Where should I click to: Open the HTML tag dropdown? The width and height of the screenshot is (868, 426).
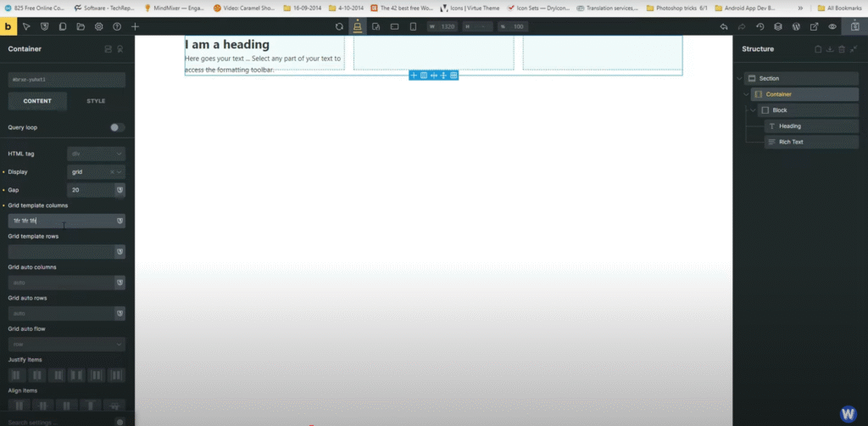[x=96, y=154]
